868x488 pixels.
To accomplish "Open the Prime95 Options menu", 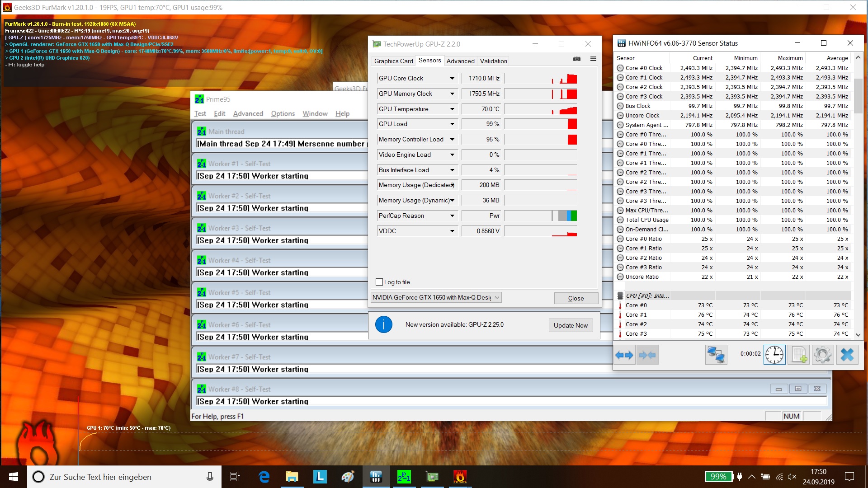I will pos(283,114).
